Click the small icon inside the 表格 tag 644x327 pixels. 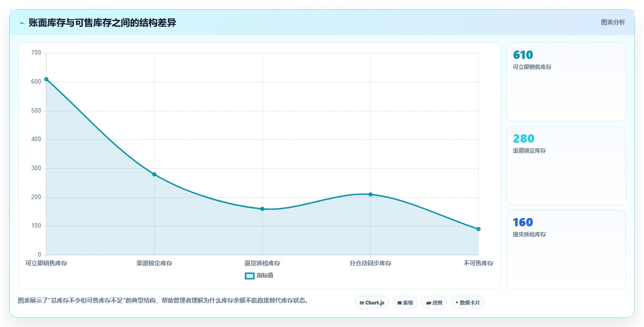click(x=400, y=303)
